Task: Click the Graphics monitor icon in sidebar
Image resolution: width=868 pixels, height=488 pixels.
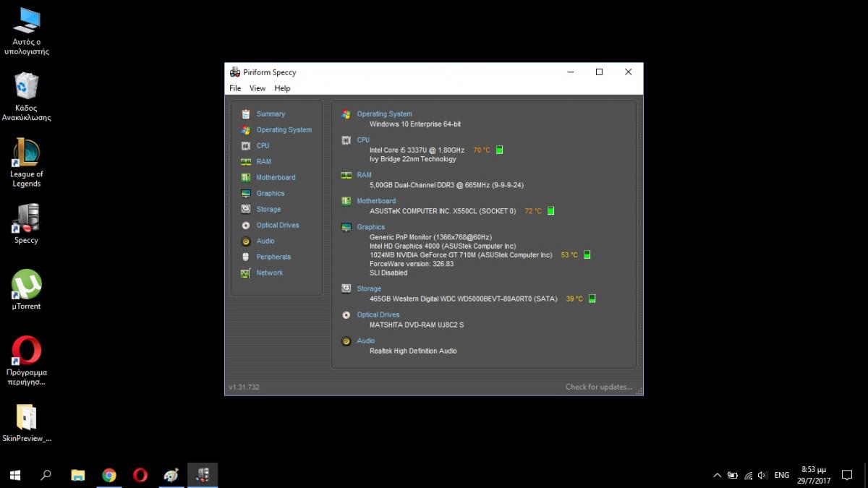Action: (246, 194)
